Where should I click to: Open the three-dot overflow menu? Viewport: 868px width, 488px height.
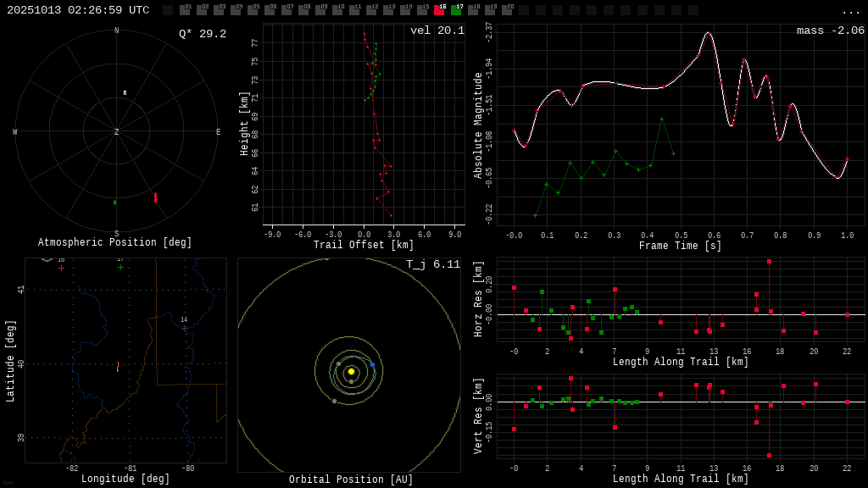pyautogui.click(x=850, y=11)
